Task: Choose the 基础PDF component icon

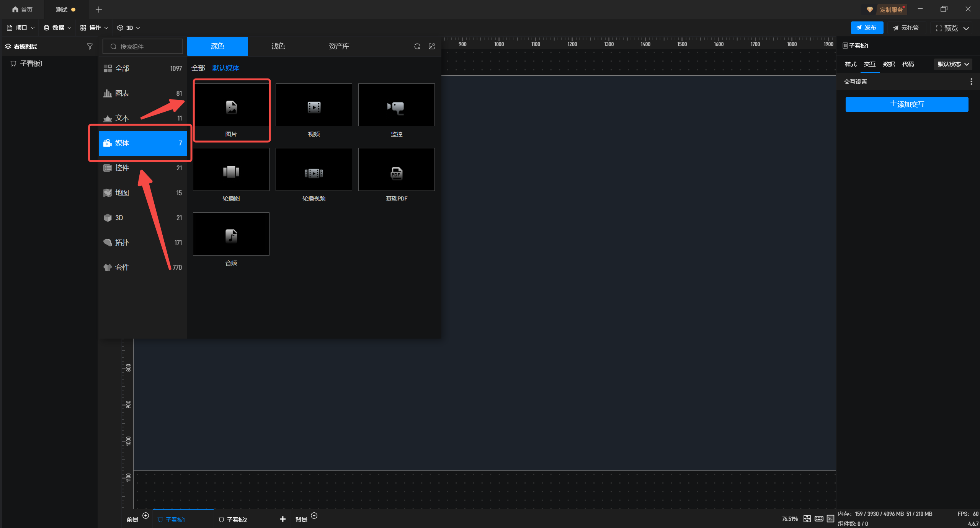Action: (x=396, y=169)
